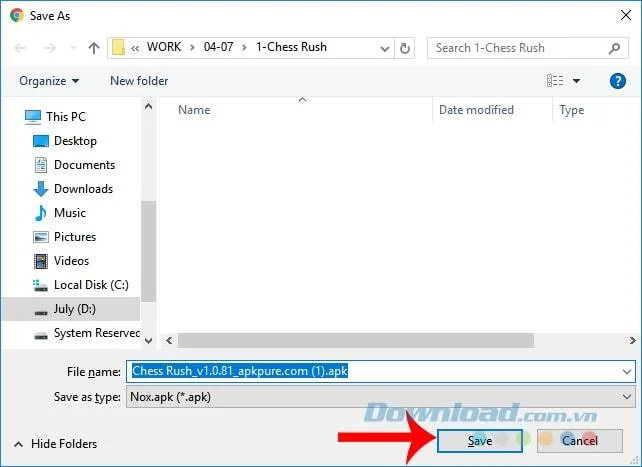Click the folder icon in address bar
This screenshot has height=467, width=642.
coord(118,47)
